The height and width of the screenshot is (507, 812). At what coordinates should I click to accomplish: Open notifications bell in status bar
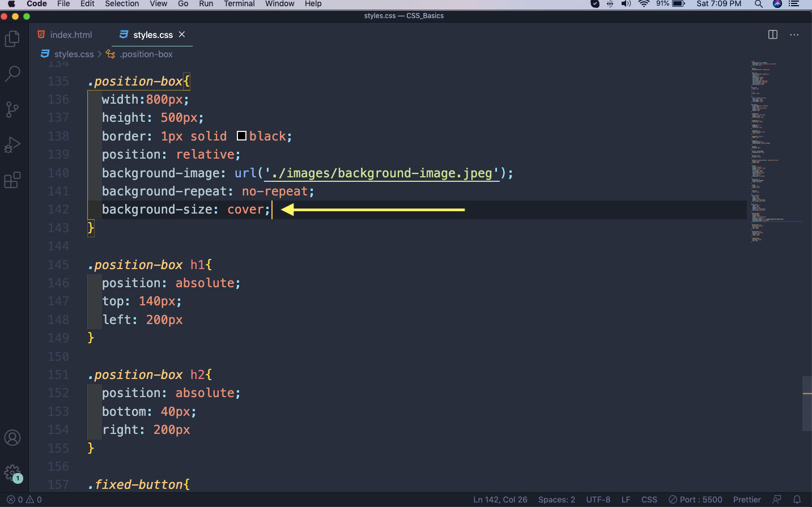click(797, 500)
